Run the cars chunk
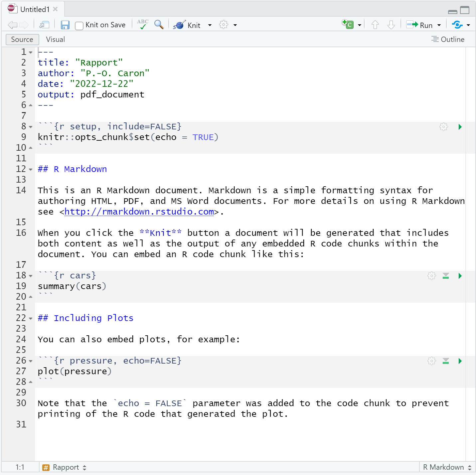 (460, 276)
